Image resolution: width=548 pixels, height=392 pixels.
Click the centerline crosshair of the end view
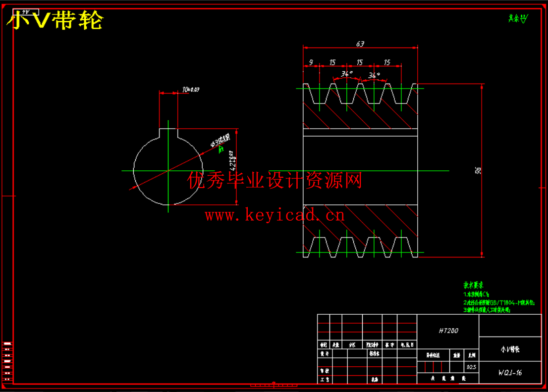(x=168, y=171)
